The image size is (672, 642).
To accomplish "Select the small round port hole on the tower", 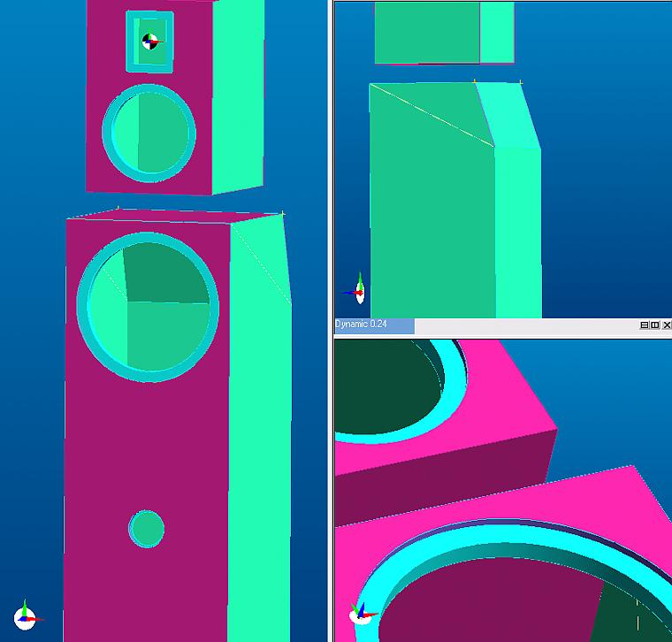I will tap(146, 529).
